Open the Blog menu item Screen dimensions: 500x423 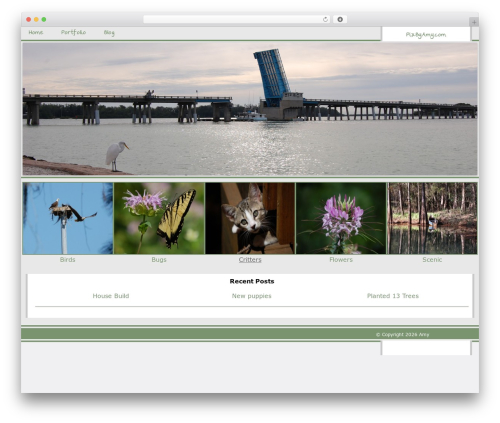pos(109,33)
